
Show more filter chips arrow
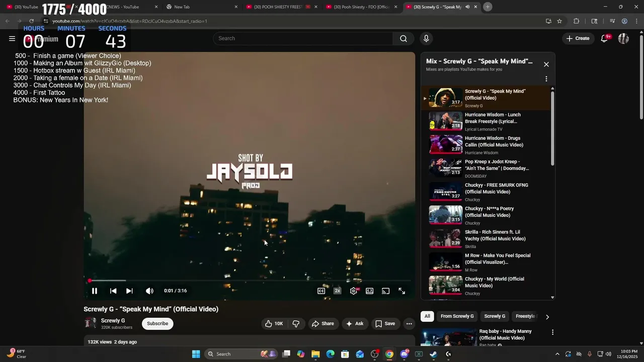547,316
